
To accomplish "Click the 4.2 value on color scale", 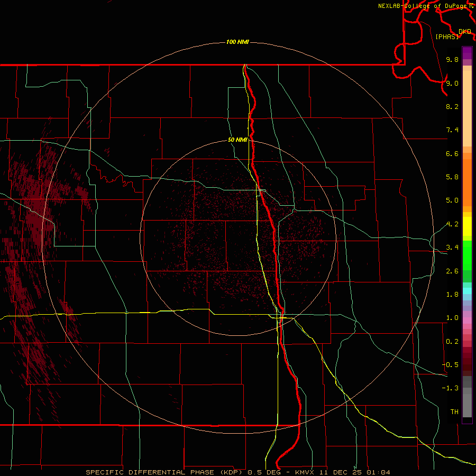I will [x=452, y=224].
